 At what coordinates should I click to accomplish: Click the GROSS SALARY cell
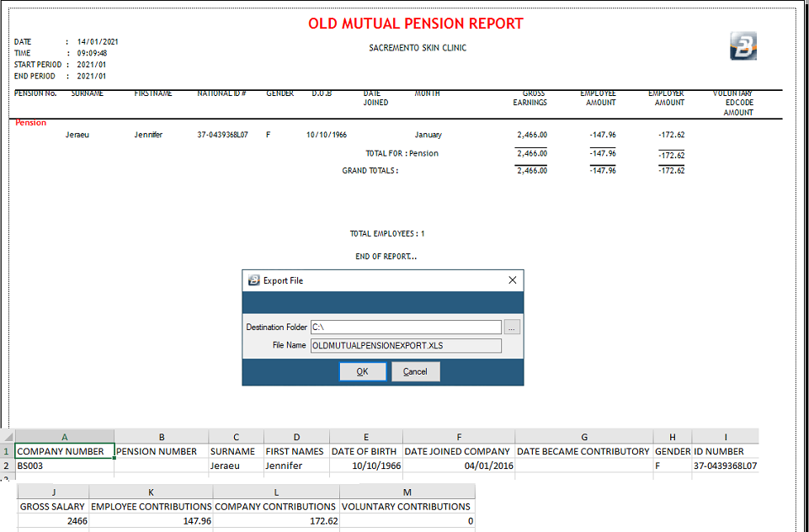[53, 507]
